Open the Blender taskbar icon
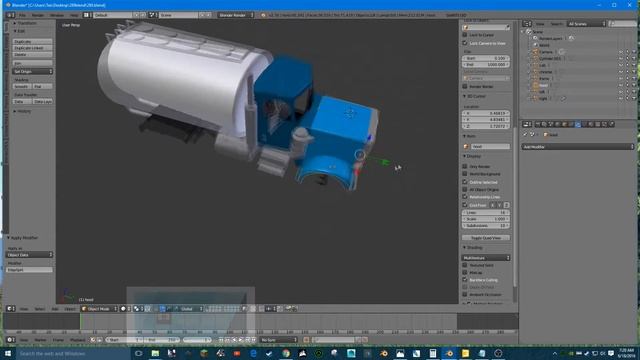Screen dimensions: 640x360 pos(449,353)
